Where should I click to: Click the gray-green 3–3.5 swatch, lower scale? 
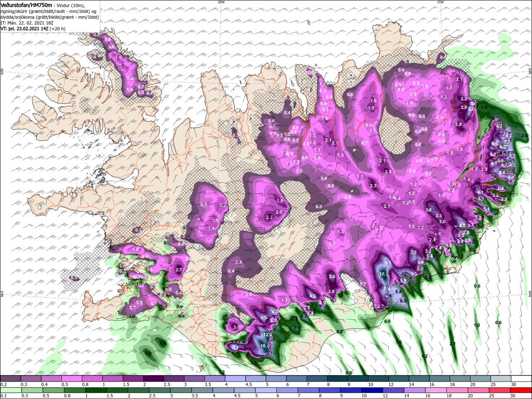pyautogui.click(x=181, y=390)
